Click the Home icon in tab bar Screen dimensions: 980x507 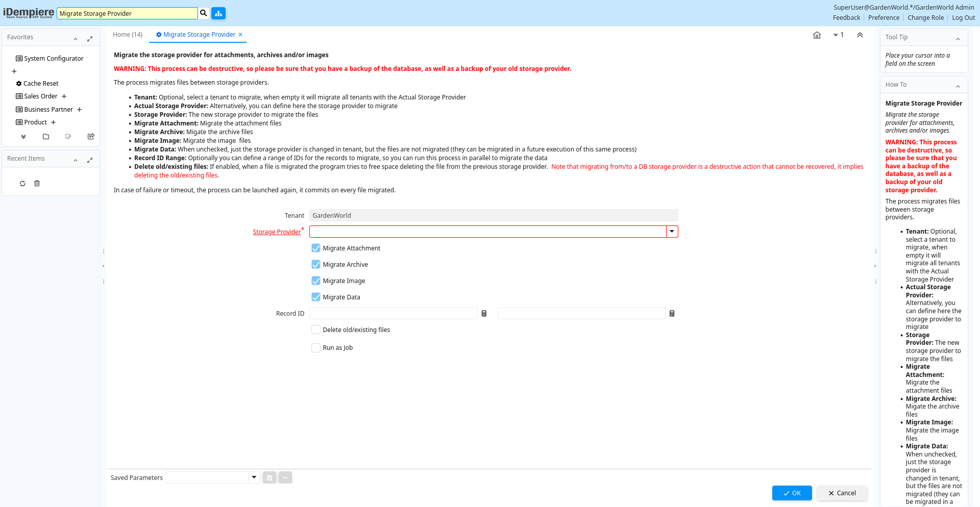pyautogui.click(x=817, y=35)
